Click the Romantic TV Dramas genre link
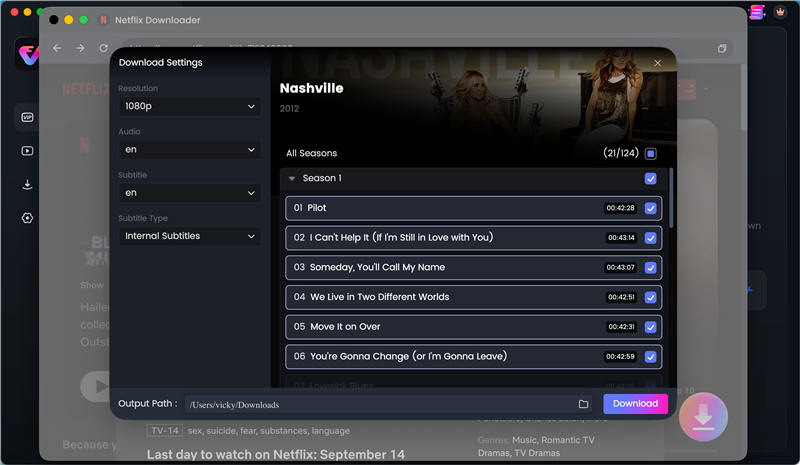The height and width of the screenshot is (465, 800). 536,447
